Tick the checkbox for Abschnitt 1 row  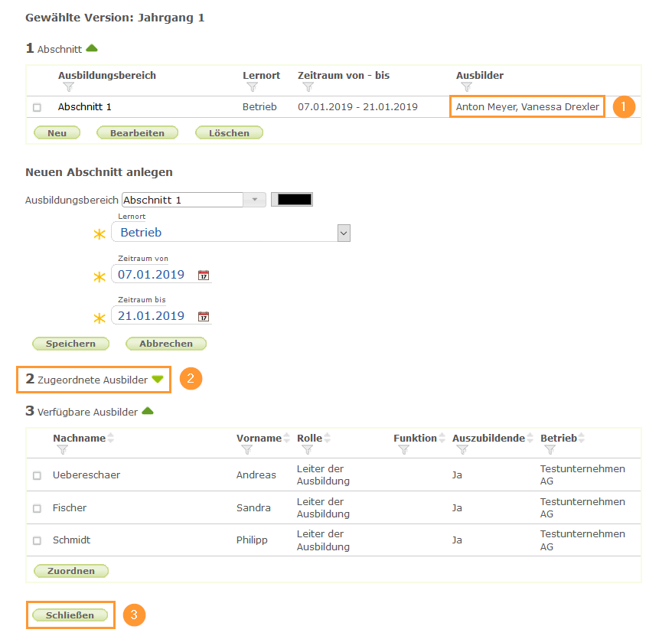click(37, 108)
